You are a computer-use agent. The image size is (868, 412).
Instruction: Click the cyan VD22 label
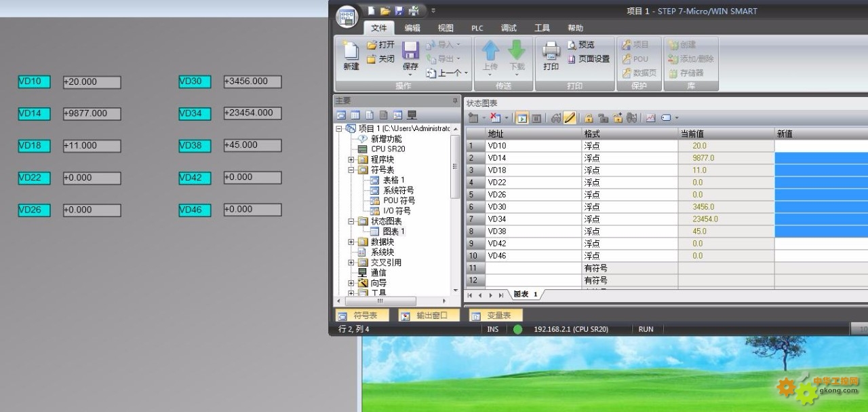pos(34,178)
